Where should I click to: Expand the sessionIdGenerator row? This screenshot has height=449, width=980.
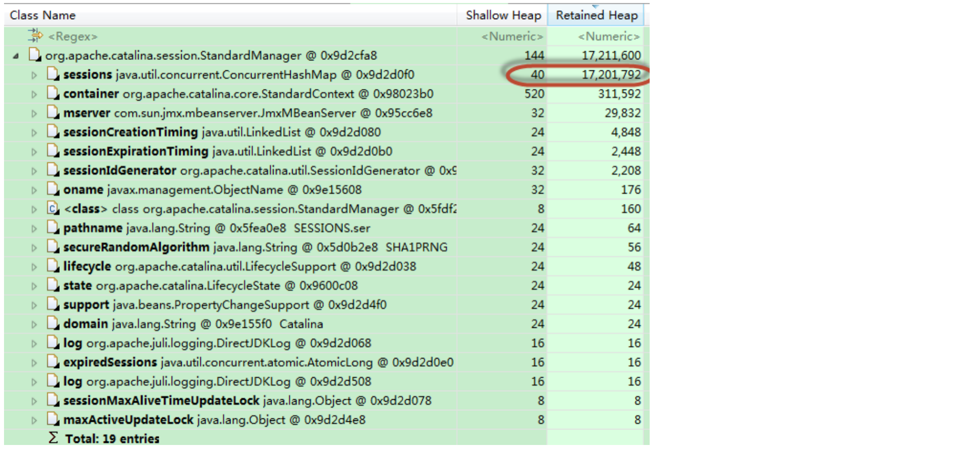[34, 171]
